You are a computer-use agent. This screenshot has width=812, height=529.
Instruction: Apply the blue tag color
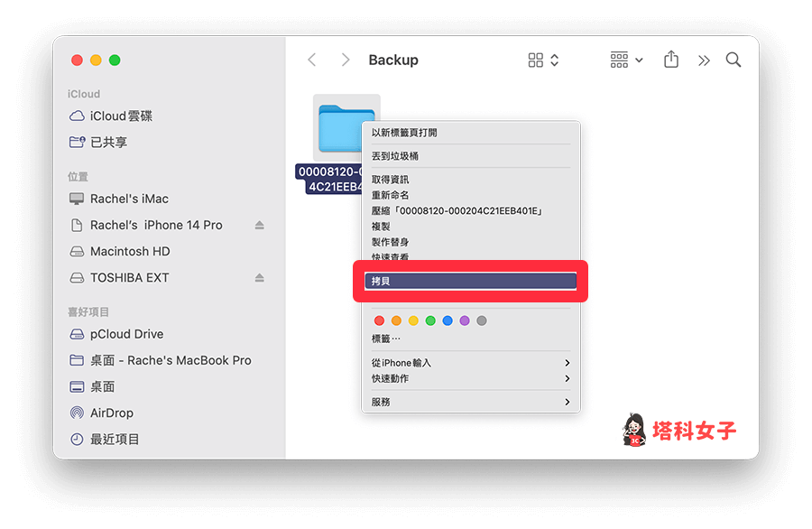[448, 320]
